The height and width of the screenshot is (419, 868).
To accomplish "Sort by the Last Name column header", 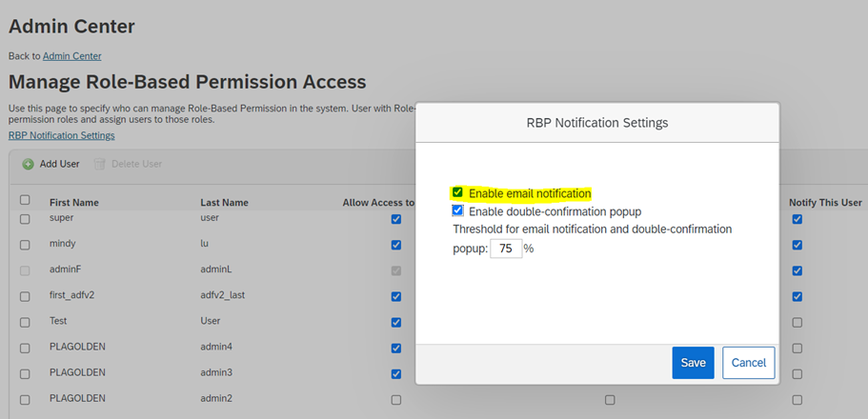I will [224, 203].
